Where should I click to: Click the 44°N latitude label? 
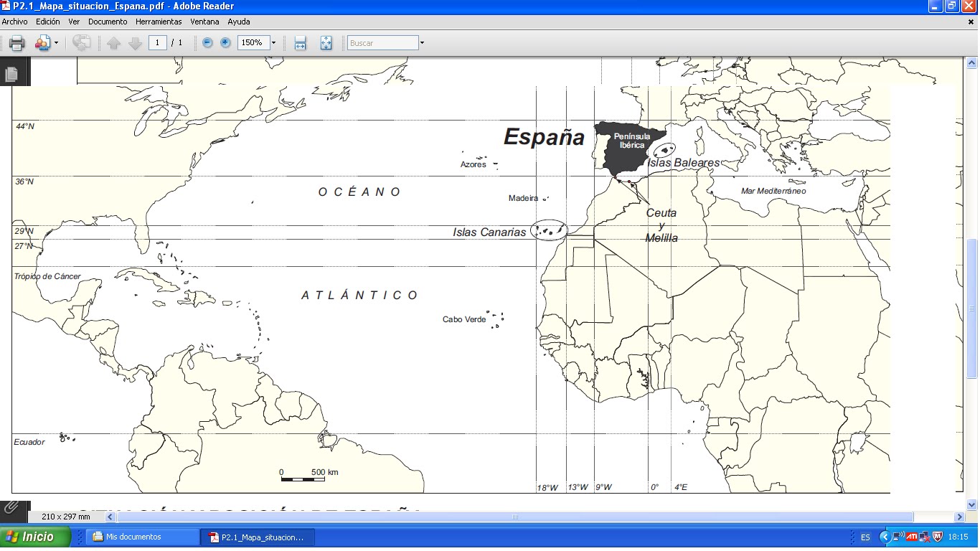tap(24, 126)
